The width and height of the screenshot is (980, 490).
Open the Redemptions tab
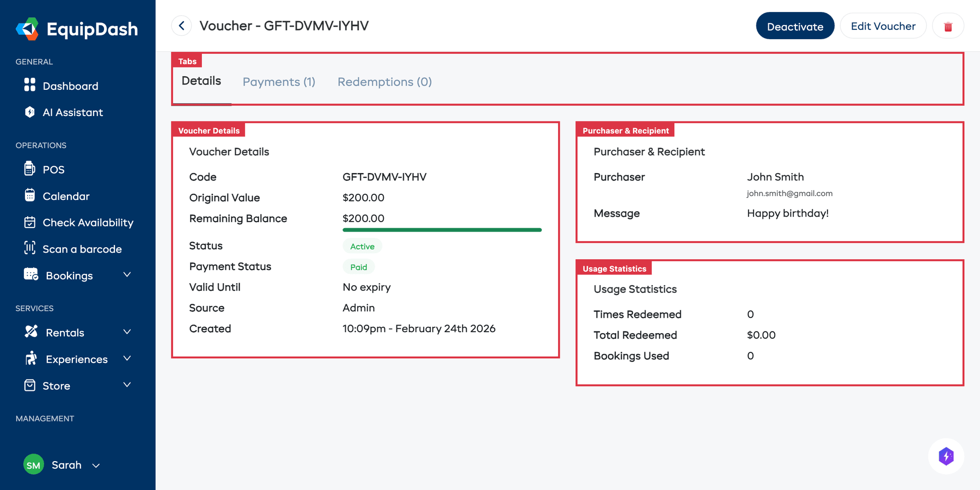384,82
